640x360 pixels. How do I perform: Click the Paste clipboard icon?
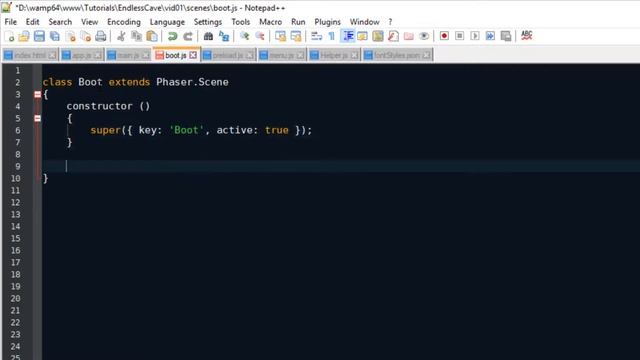pyautogui.click(x=152, y=36)
